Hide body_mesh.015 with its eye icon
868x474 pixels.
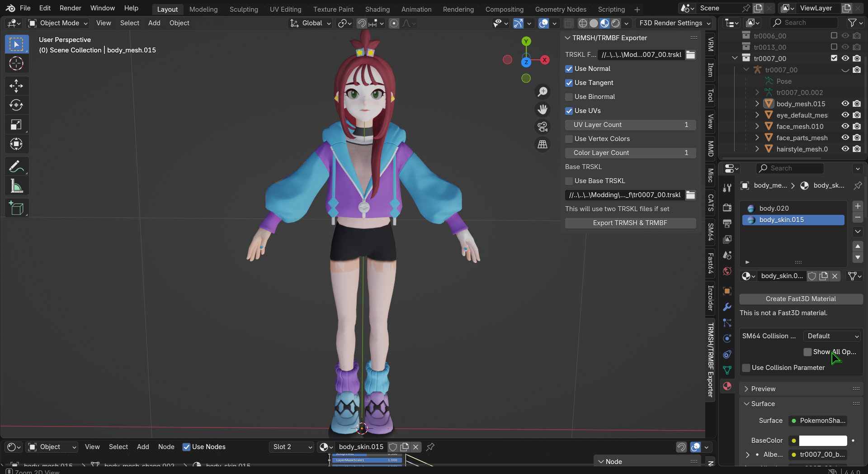coord(845,104)
